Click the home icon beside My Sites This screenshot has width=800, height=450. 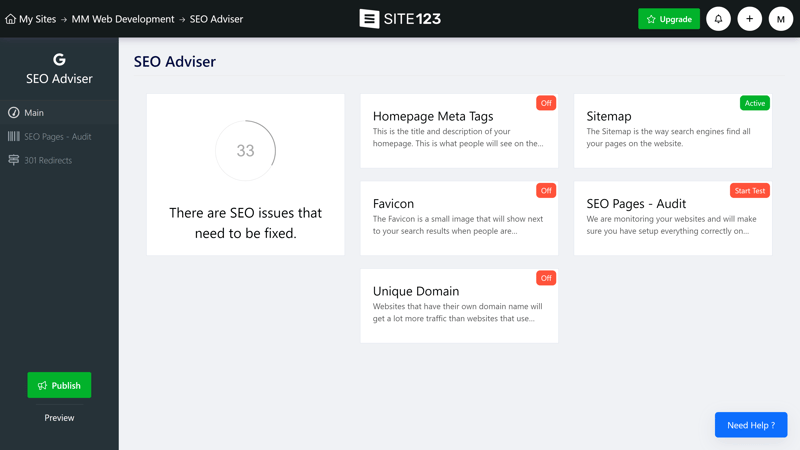tap(10, 19)
